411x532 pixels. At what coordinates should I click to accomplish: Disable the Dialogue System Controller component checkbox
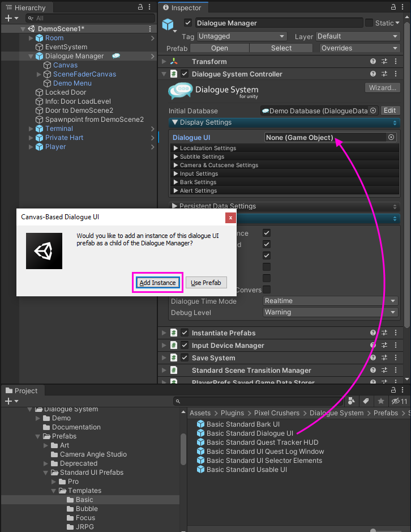coord(185,74)
